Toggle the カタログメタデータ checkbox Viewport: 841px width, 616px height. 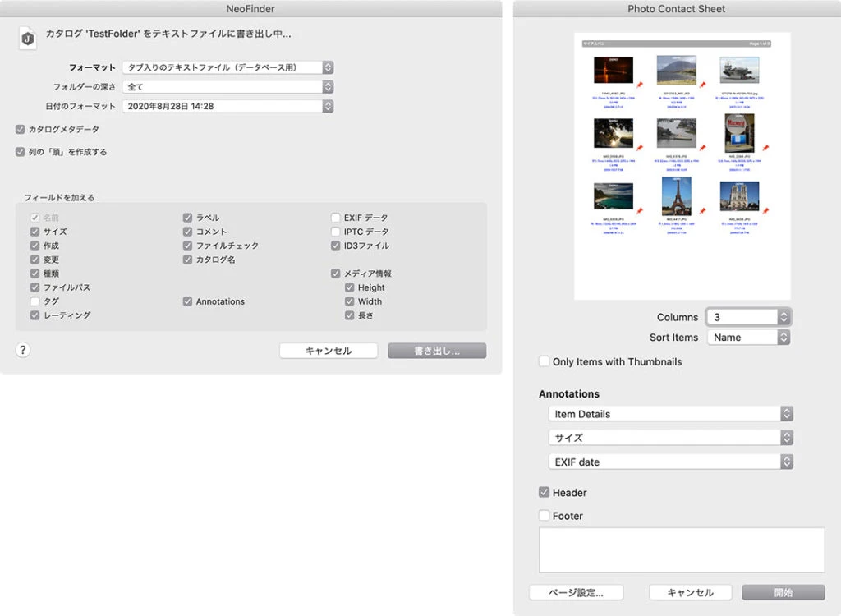(x=21, y=129)
